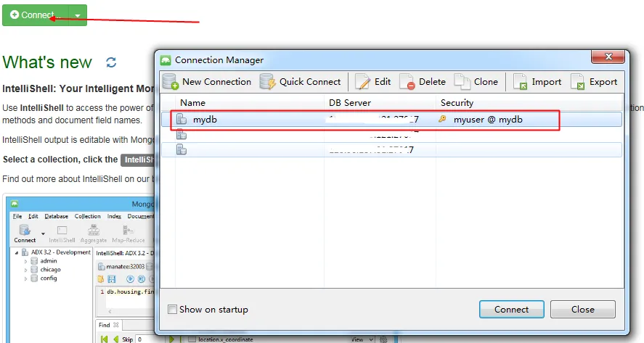This screenshot has height=343, width=644.
Task: Open the green Connect button dropdown arrow
Action: coord(78,15)
